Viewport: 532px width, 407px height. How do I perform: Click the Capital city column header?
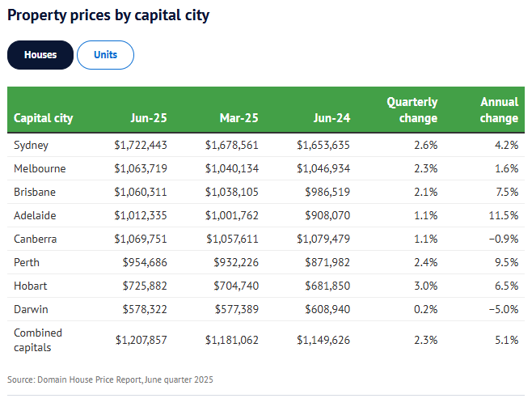click(44, 118)
